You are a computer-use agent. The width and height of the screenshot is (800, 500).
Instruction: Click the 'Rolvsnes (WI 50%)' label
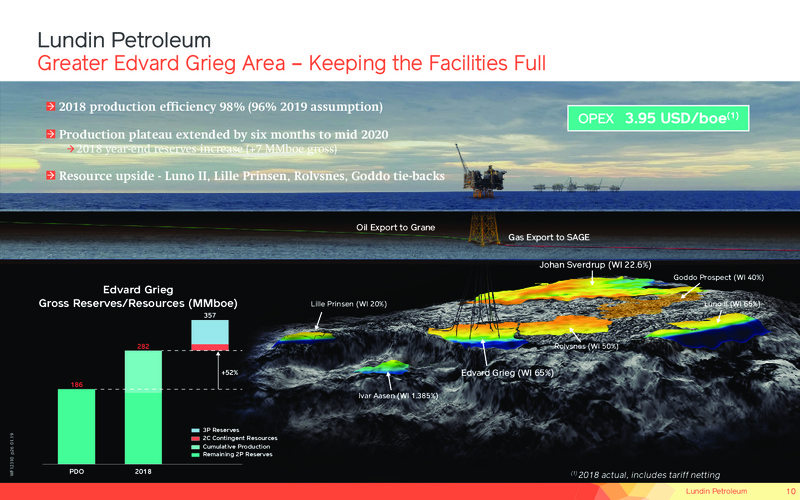pyautogui.click(x=586, y=346)
